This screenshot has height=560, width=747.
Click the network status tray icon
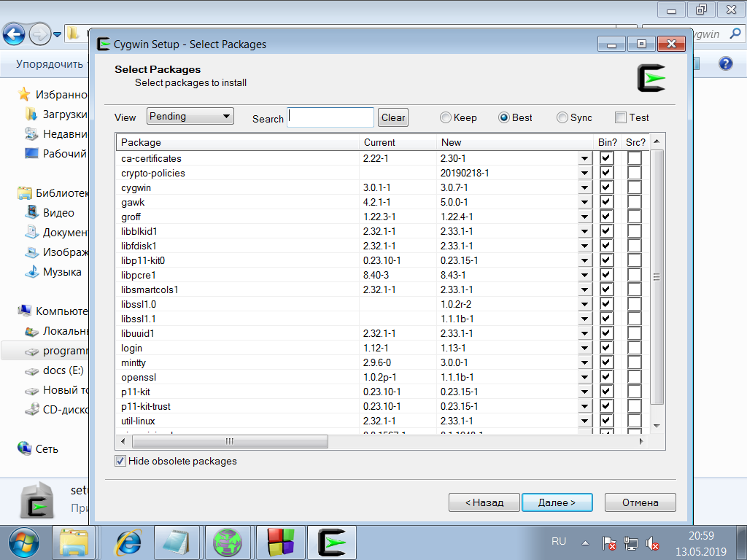(x=632, y=543)
